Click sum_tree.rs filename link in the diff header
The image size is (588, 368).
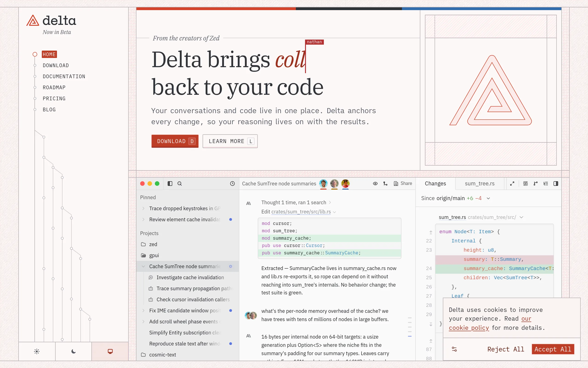click(452, 217)
